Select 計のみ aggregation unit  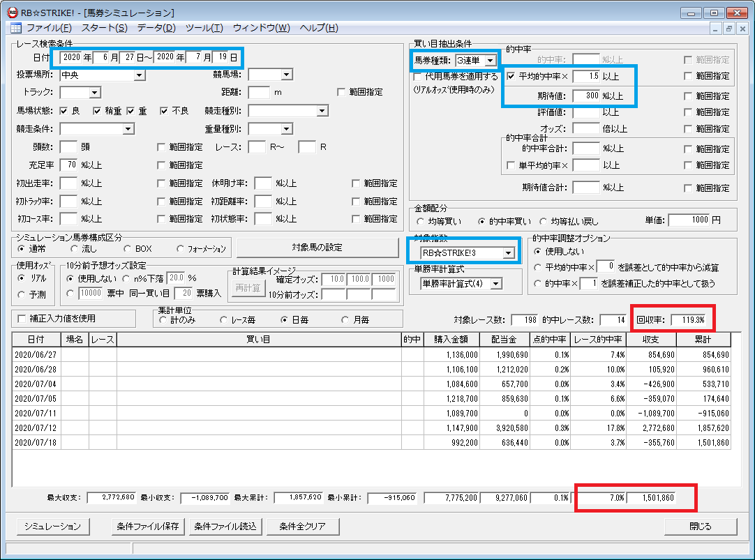pyautogui.click(x=163, y=320)
